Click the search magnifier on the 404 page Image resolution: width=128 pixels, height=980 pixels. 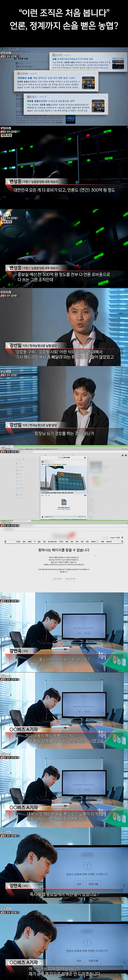tap(122, 541)
